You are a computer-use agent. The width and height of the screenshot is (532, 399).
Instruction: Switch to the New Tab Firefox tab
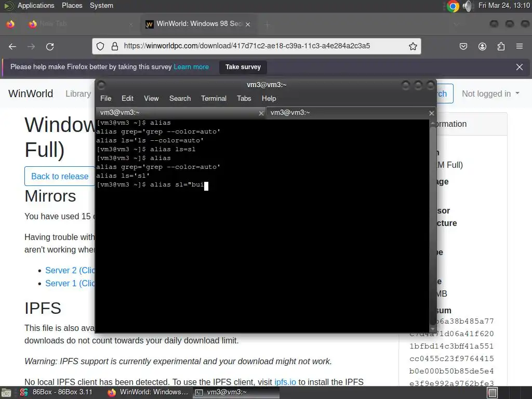(79, 24)
